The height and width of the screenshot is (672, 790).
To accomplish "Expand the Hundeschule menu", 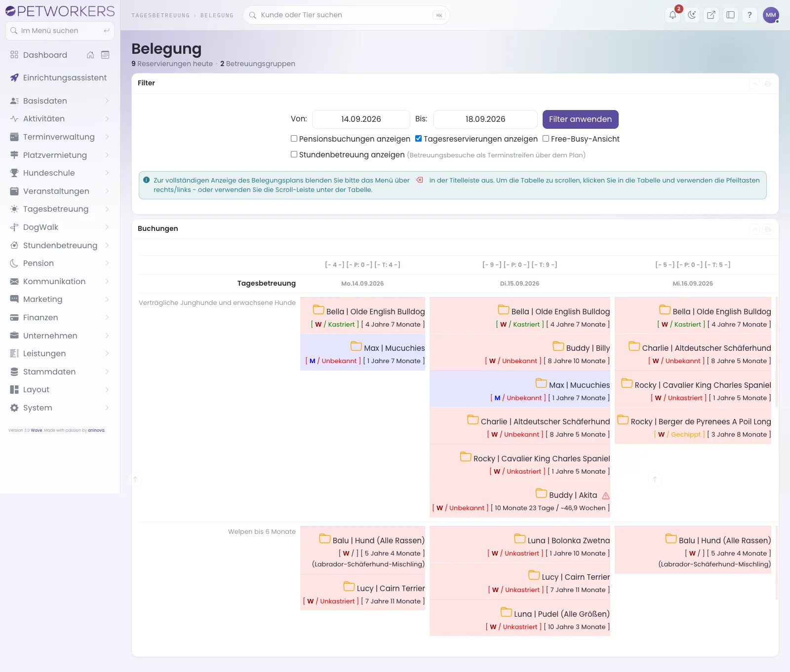I will click(x=60, y=173).
